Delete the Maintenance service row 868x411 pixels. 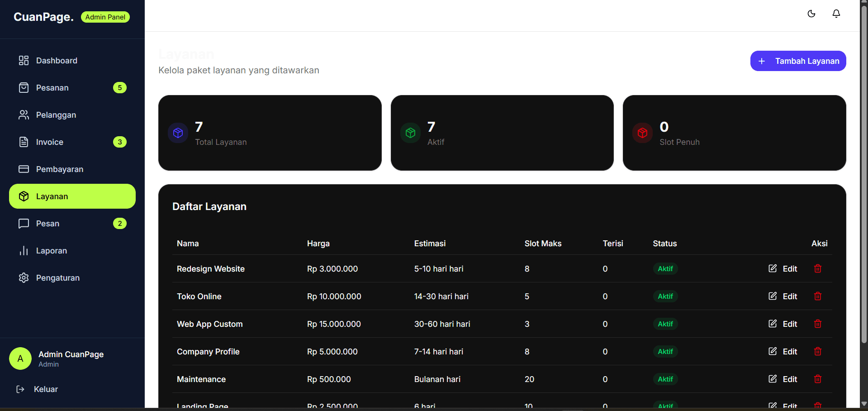(x=818, y=379)
